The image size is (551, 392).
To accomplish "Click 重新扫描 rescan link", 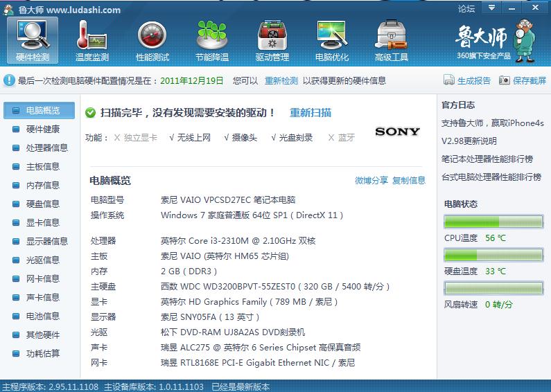I will pyautogui.click(x=311, y=113).
